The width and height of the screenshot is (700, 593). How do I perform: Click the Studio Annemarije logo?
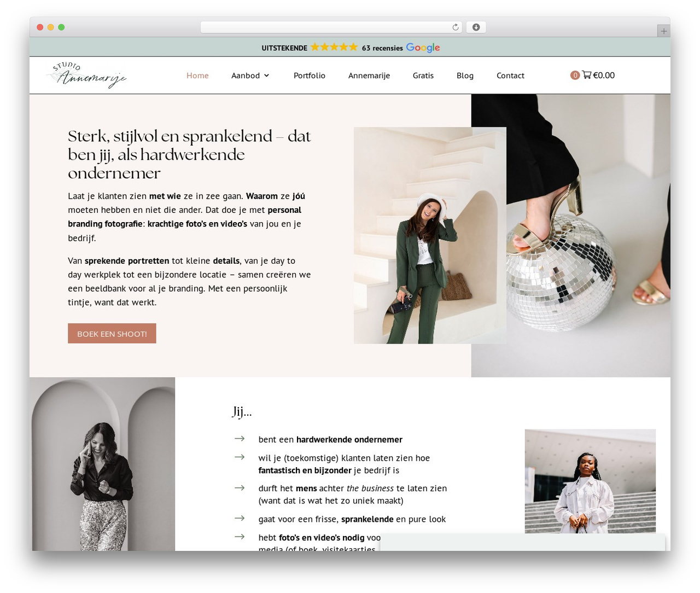tap(86, 75)
